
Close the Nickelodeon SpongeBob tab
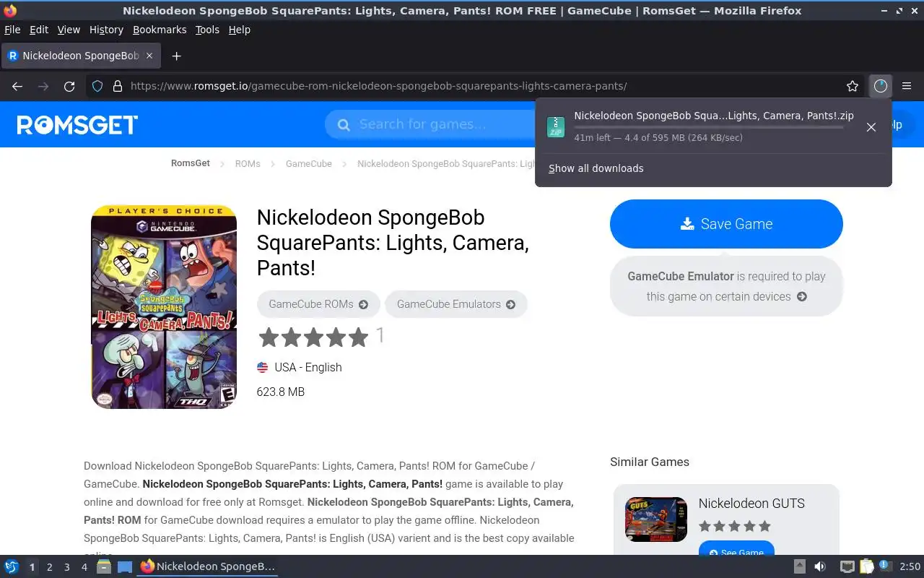pyautogui.click(x=149, y=56)
